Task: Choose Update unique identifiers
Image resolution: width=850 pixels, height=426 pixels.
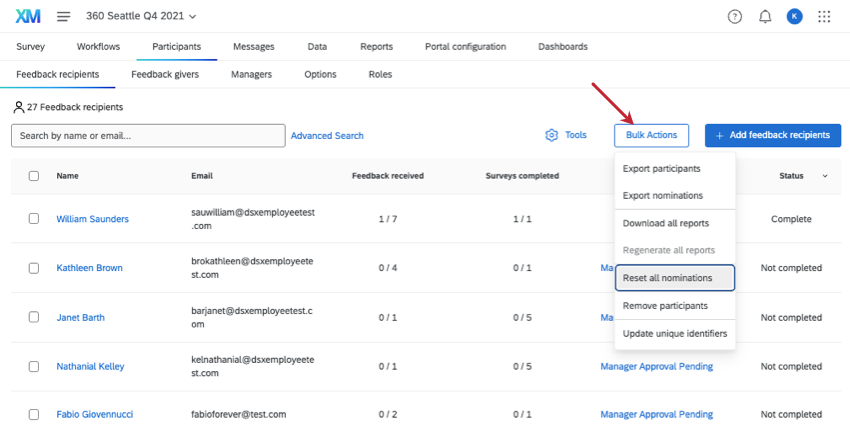Action: pyautogui.click(x=675, y=334)
